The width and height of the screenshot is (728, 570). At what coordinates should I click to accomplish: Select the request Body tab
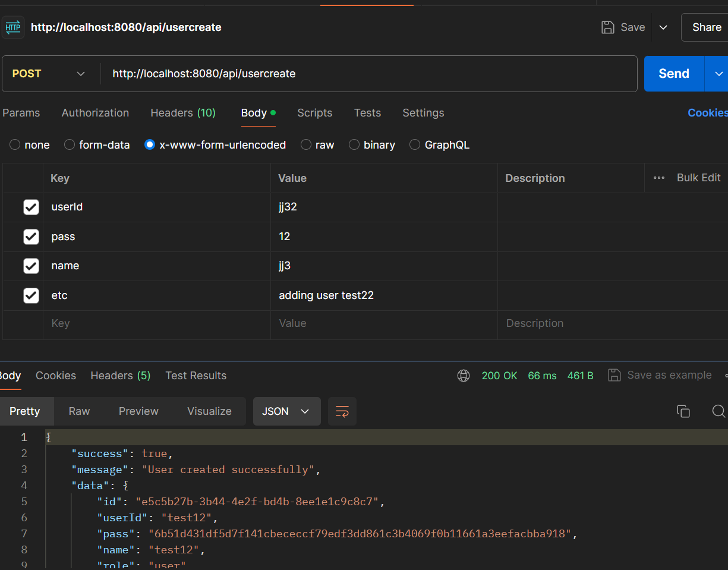(x=258, y=113)
